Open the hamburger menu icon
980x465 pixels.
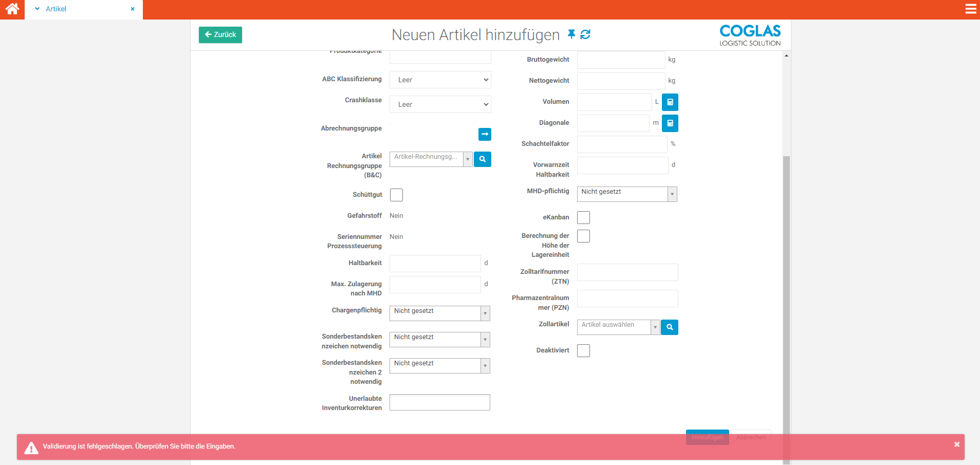971,9
